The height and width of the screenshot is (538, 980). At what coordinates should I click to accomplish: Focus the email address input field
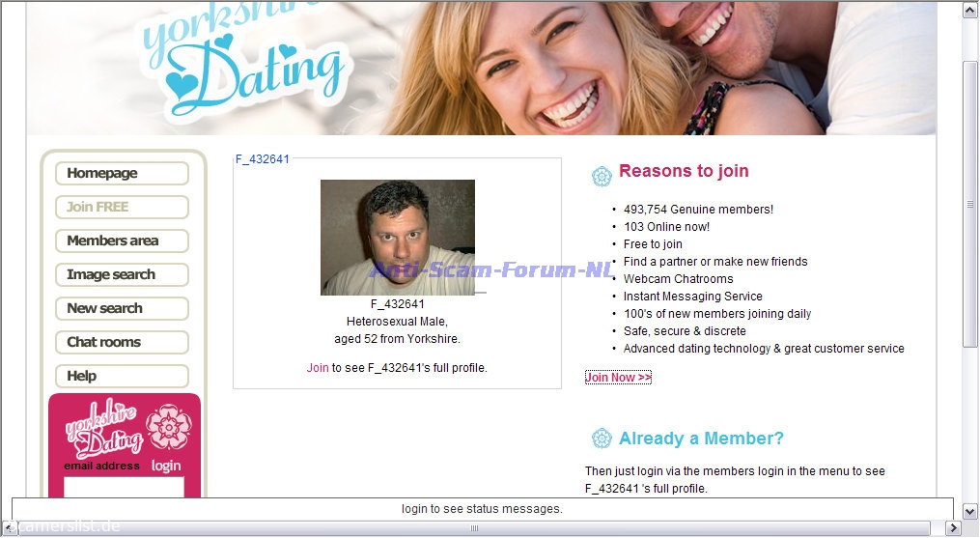(x=124, y=487)
